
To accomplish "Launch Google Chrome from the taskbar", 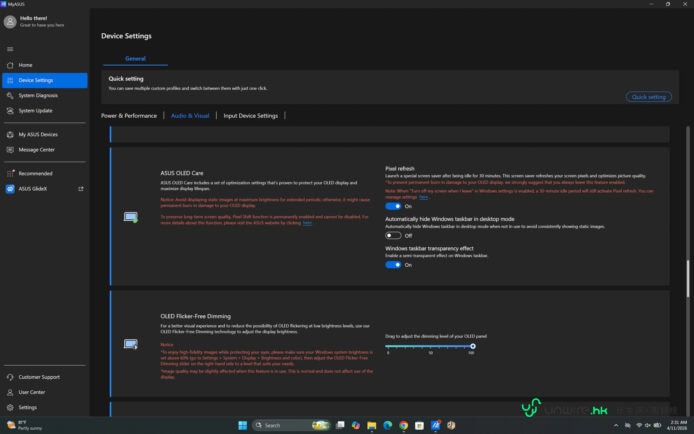I will (404, 425).
